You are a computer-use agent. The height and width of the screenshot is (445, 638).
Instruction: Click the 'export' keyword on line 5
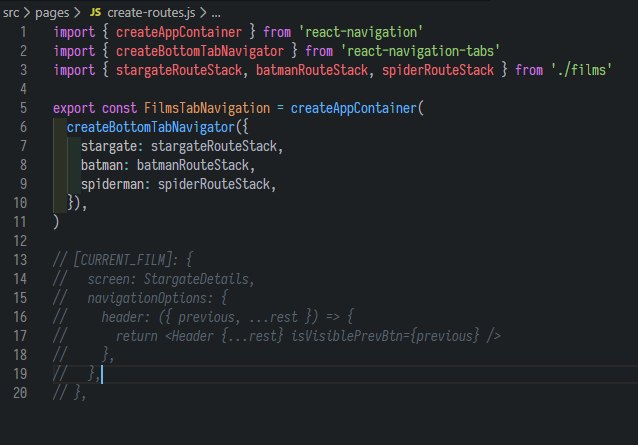click(74, 108)
